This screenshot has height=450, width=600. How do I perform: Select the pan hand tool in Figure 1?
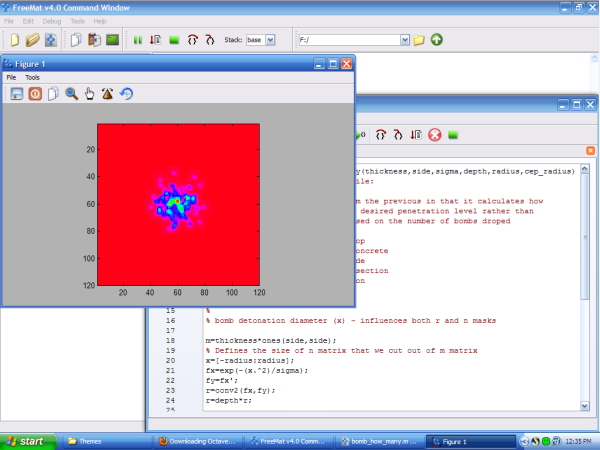pos(89,94)
